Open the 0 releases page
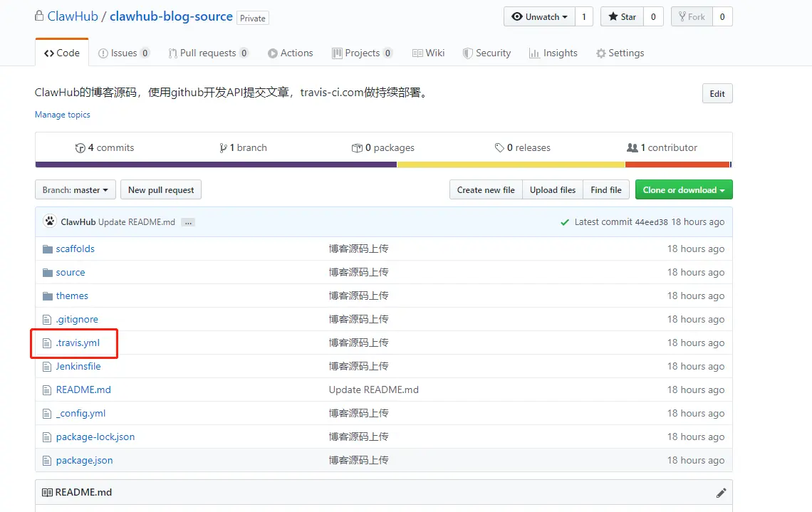This screenshot has height=512, width=812. tap(523, 147)
